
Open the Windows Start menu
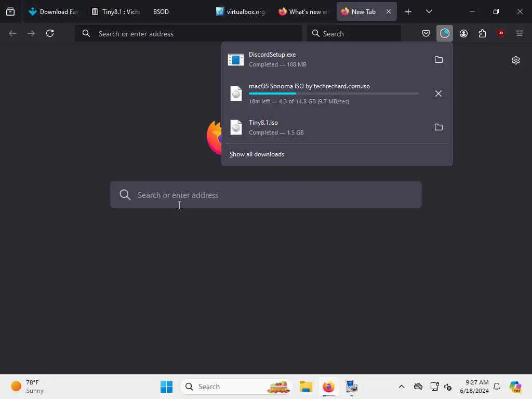[x=166, y=387]
